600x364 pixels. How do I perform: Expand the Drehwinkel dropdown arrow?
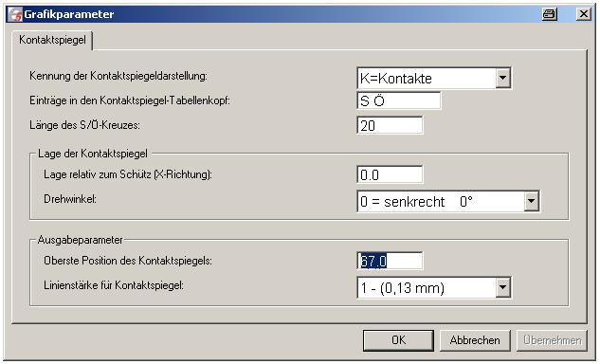(x=531, y=201)
